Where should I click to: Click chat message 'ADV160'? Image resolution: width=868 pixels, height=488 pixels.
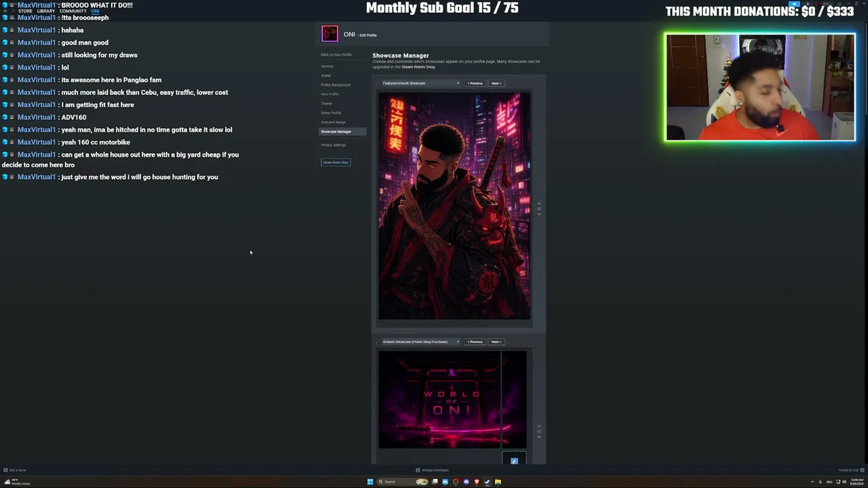(x=74, y=117)
